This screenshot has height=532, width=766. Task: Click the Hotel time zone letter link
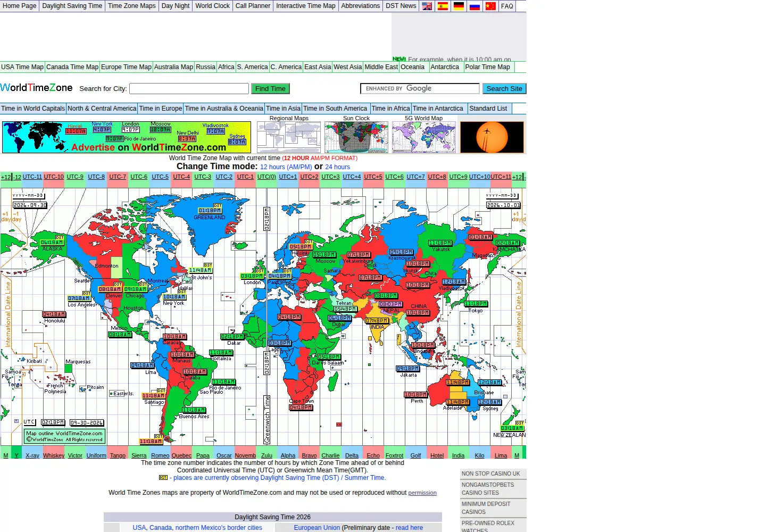[x=437, y=455]
